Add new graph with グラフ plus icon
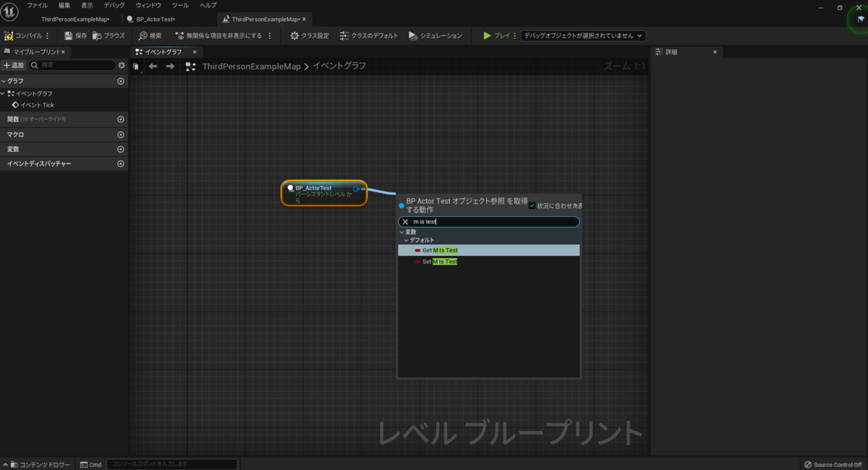The image size is (868, 470). tap(121, 82)
